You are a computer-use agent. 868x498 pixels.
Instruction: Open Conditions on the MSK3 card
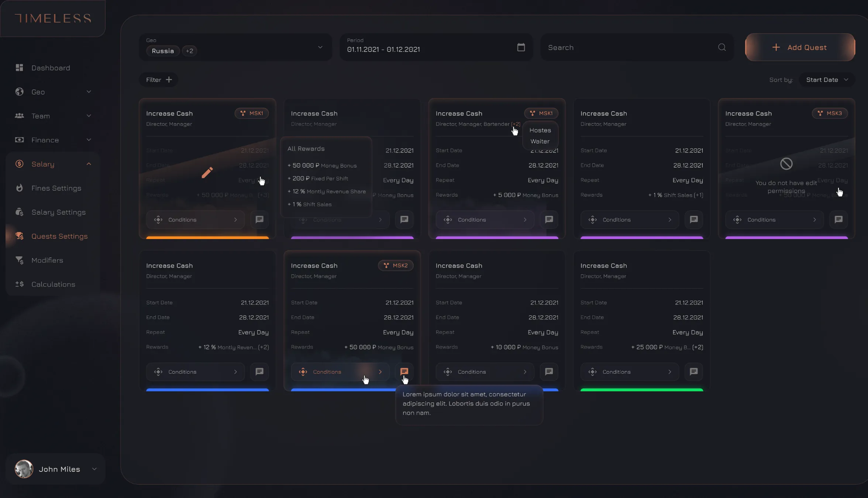pos(774,219)
